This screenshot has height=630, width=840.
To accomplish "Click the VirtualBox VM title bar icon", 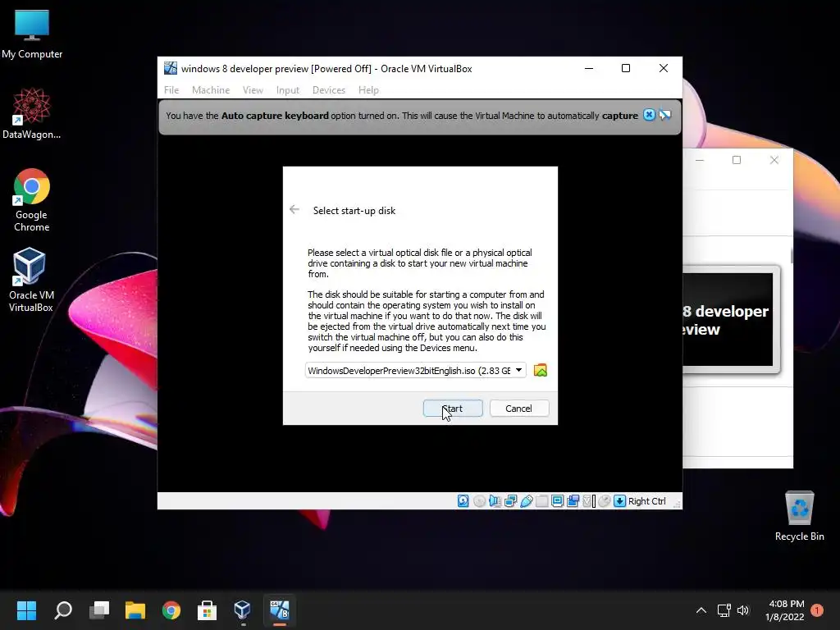I will coord(171,68).
